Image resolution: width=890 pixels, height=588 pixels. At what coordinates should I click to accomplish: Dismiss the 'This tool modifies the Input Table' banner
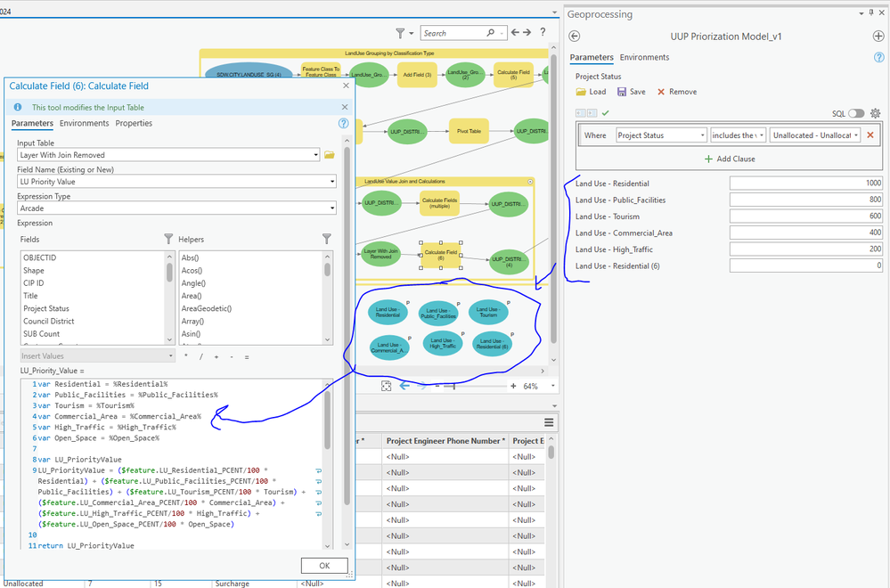pos(345,107)
